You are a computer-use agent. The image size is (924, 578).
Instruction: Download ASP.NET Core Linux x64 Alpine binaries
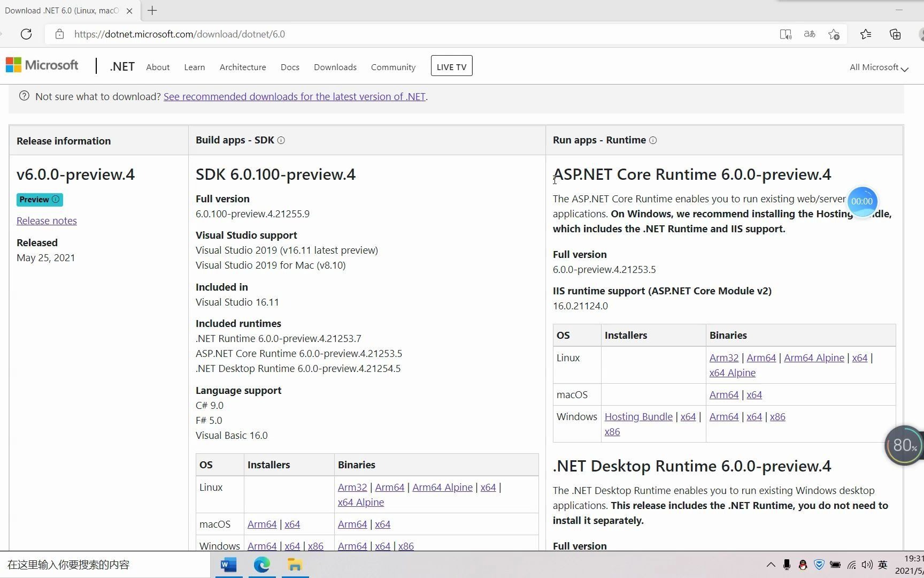coord(733,372)
